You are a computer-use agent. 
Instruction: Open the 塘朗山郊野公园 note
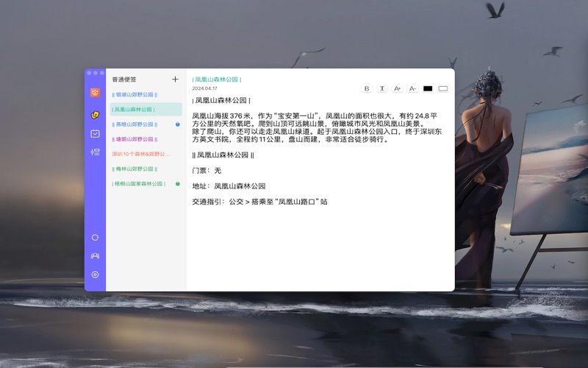[x=135, y=139]
